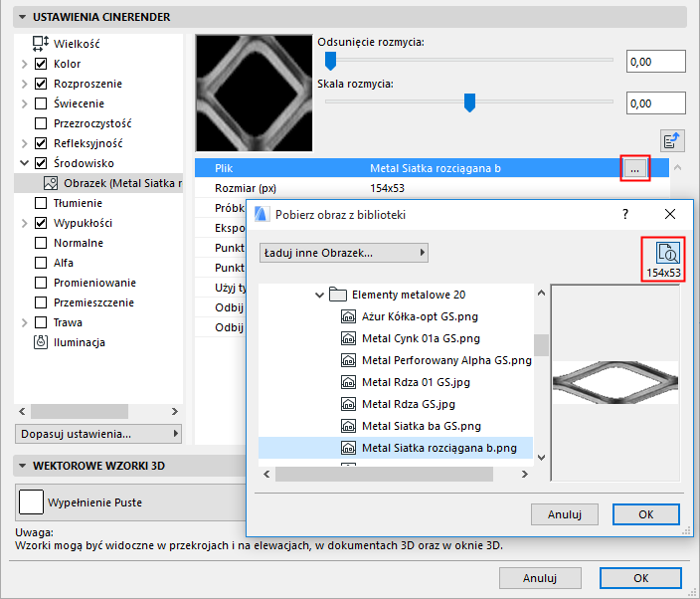Toggle the Środowisko checkbox
This screenshot has height=599, width=700.
point(41,163)
